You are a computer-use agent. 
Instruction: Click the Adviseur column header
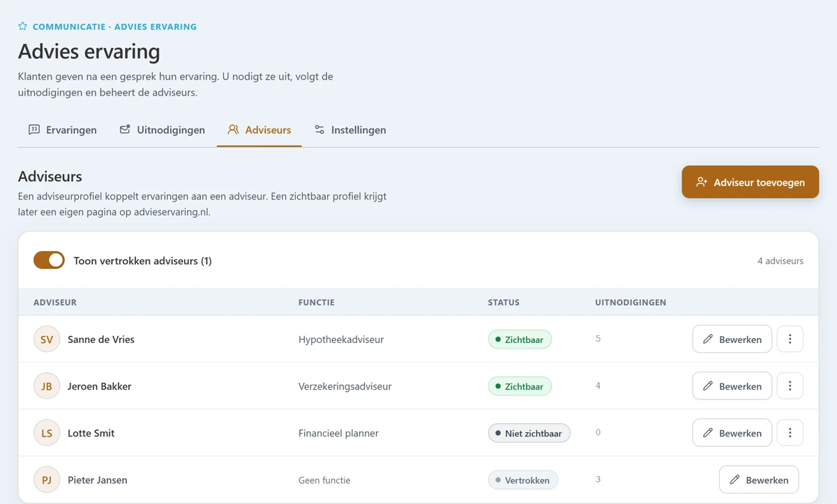tap(55, 303)
